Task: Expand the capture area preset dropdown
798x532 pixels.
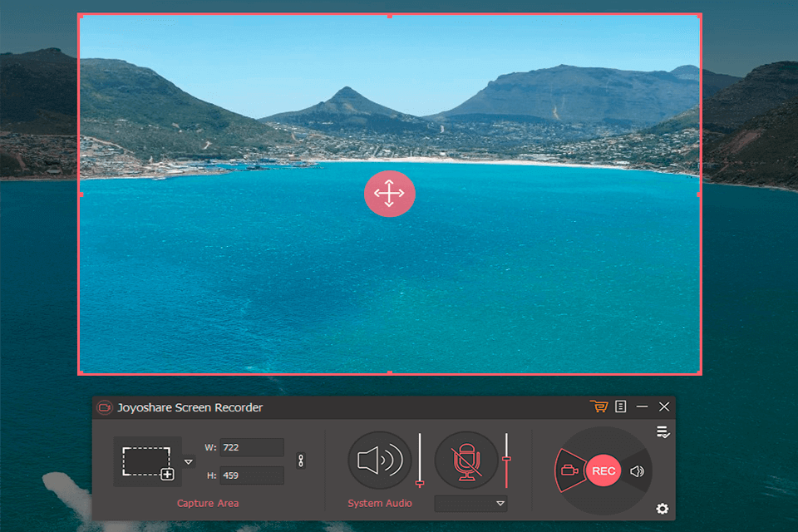Action: tap(187, 461)
